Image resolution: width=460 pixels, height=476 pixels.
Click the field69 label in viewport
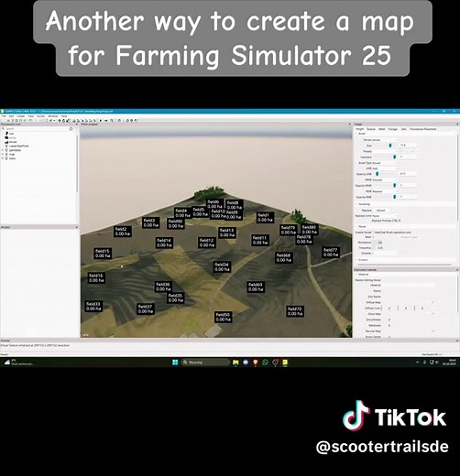256,287
